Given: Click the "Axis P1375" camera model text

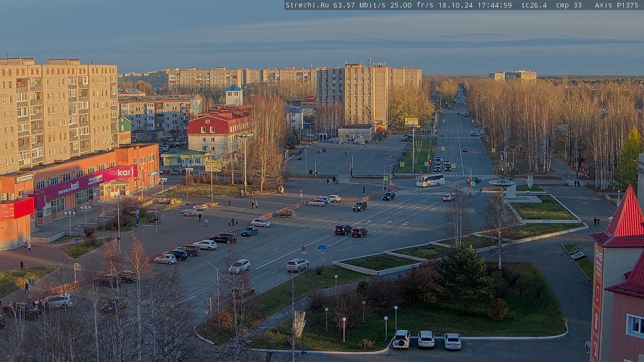Looking at the screenshot, I should coord(617,5).
